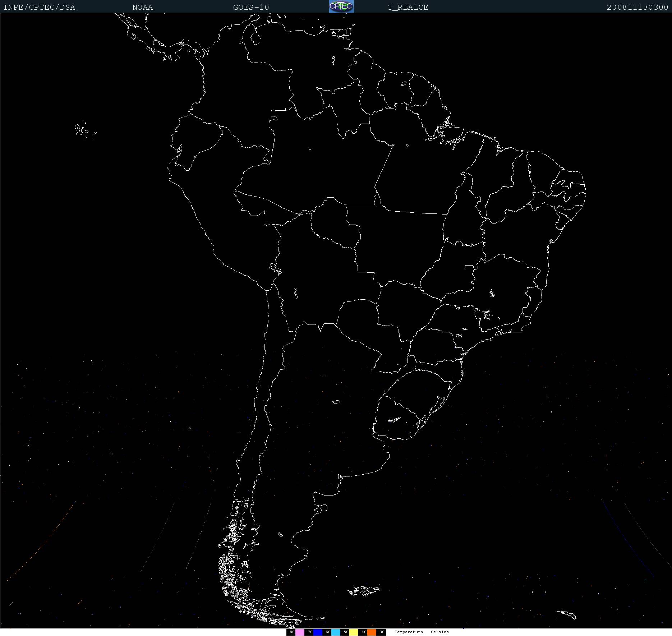Screen dimensions: 672x636
Task: Click the -70 legend value
Action: click(309, 632)
